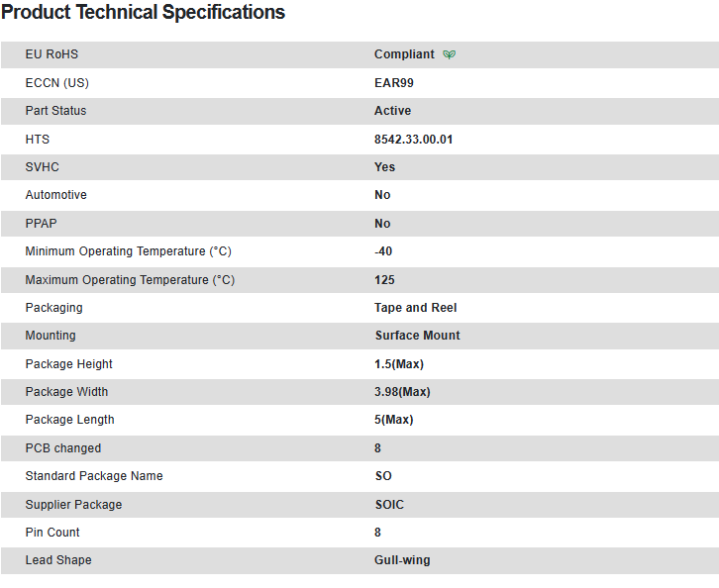Click the HTS code 8542.33.00.01

[x=414, y=140]
